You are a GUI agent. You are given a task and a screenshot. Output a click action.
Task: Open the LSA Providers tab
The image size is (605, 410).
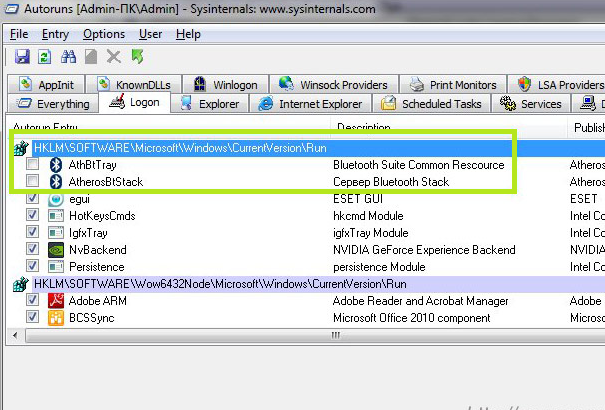(x=556, y=84)
